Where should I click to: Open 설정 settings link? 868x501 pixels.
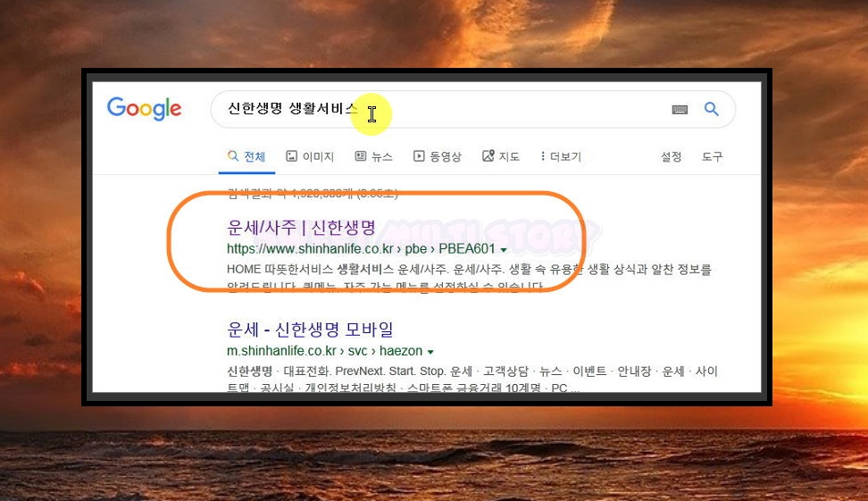pos(671,156)
